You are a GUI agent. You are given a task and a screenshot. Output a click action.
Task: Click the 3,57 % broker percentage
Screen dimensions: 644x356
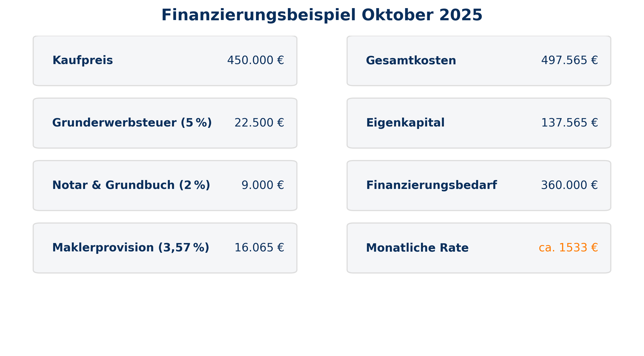click(184, 248)
